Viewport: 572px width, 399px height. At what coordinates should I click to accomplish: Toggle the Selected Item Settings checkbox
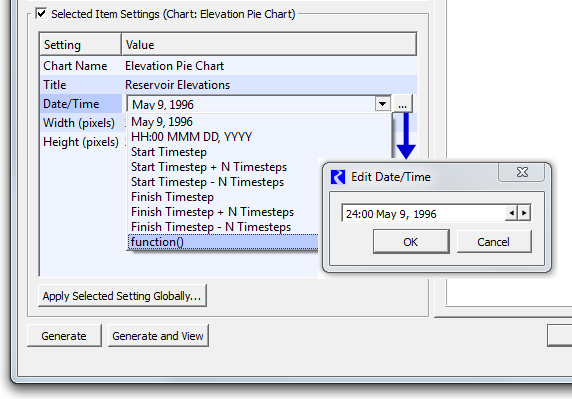[41, 14]
